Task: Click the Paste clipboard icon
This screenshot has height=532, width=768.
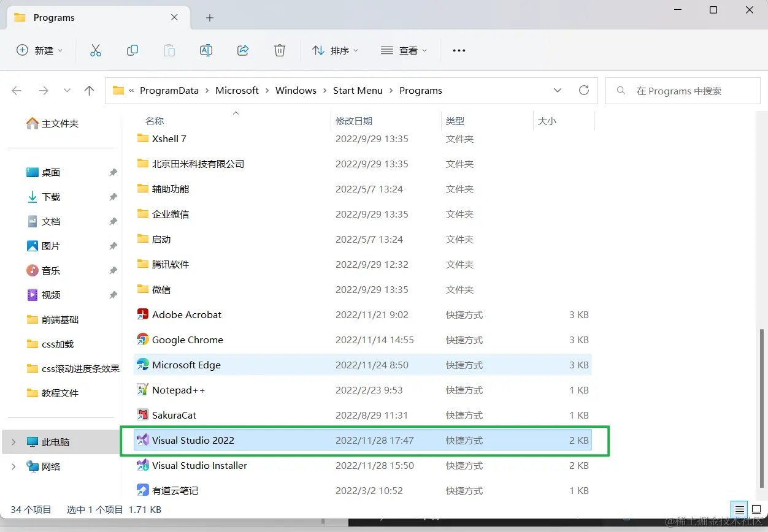Action: coord(169,50)
